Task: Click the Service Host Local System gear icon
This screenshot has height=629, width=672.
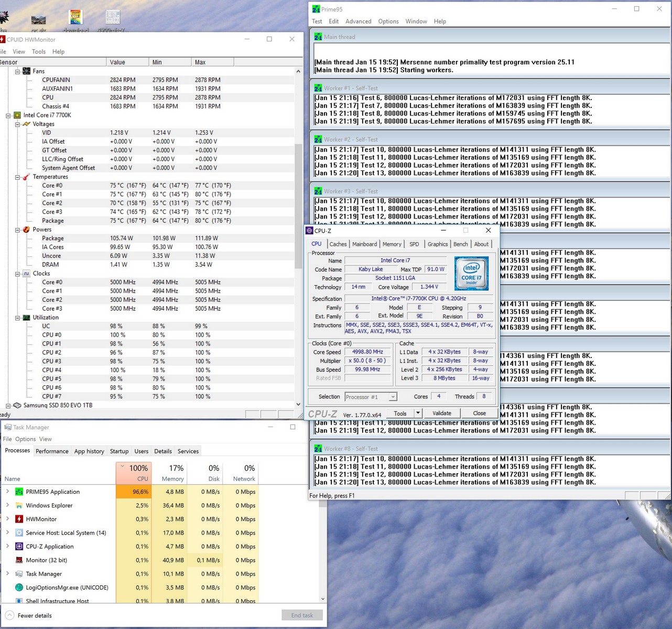Action: (19, 533)
